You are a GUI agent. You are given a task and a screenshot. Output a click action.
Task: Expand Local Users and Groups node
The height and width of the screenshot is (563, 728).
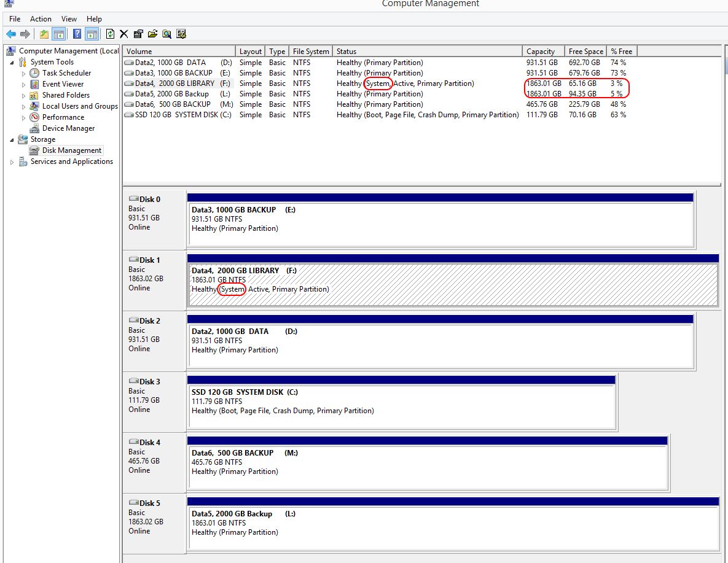click(x=23, y=107)
